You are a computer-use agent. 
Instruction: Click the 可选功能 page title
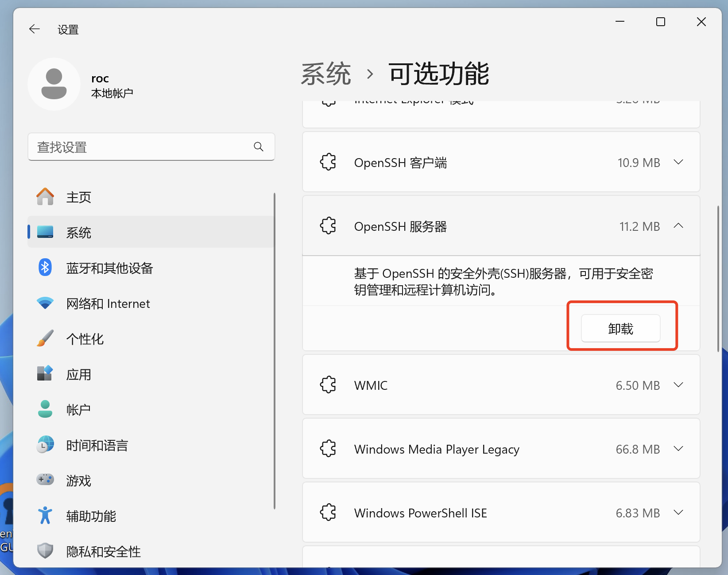[x=439, y=74]
